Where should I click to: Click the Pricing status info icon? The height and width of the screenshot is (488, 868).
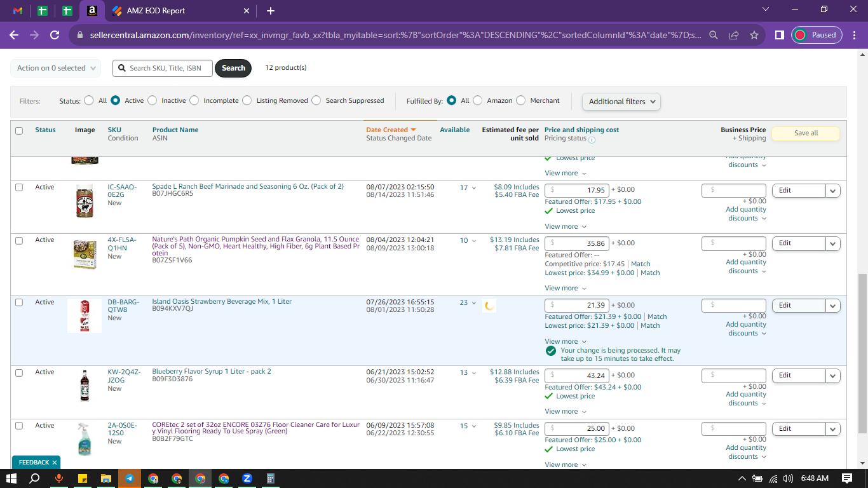[x=592, y=140]
